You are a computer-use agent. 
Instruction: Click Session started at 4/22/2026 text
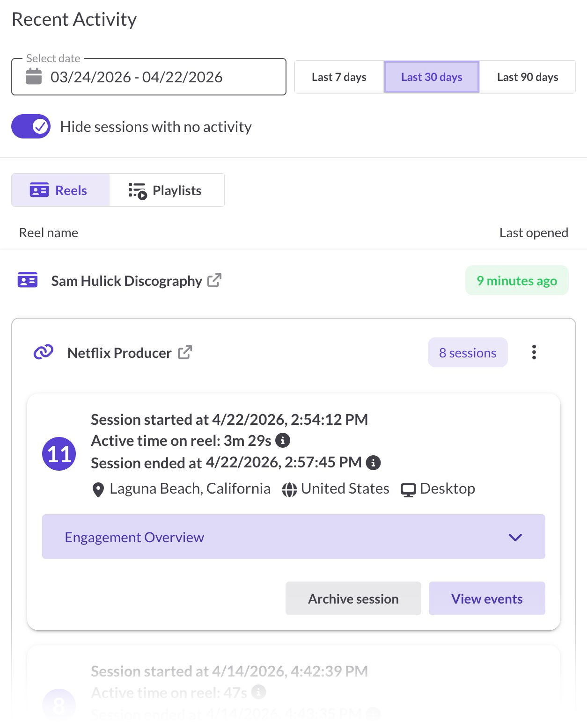229,419
